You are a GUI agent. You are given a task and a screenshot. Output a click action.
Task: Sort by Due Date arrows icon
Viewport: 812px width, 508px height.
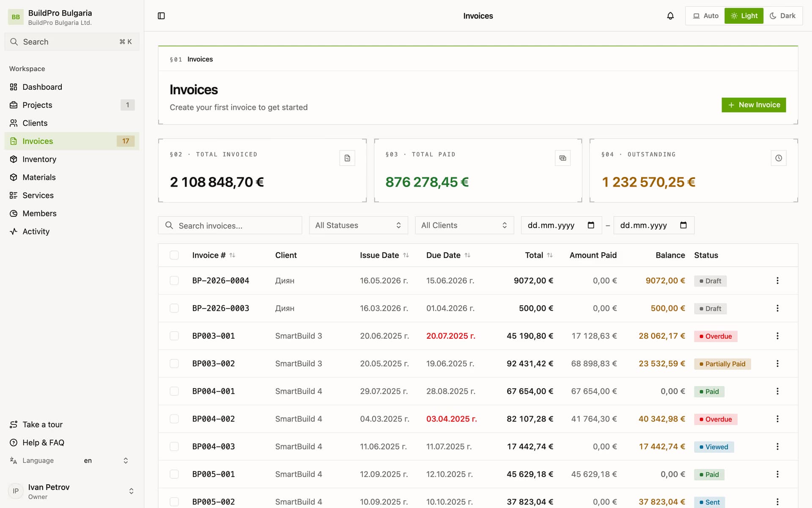click(467, 255)
